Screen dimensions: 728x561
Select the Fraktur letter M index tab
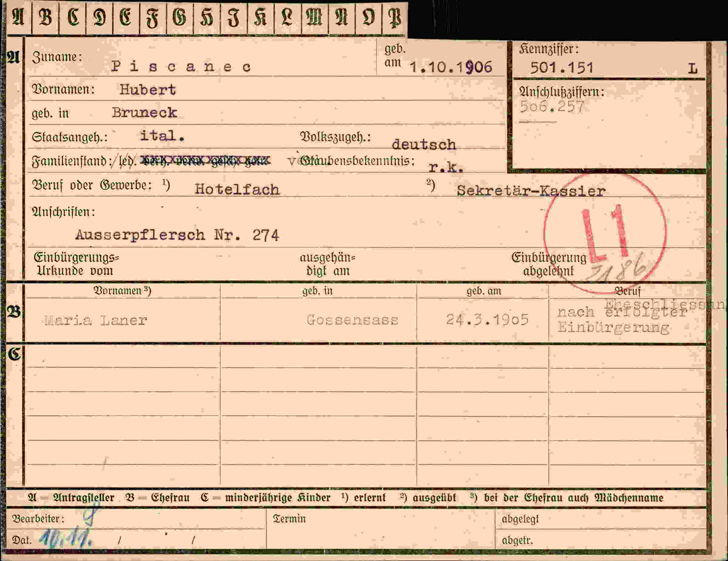[315, 18]
